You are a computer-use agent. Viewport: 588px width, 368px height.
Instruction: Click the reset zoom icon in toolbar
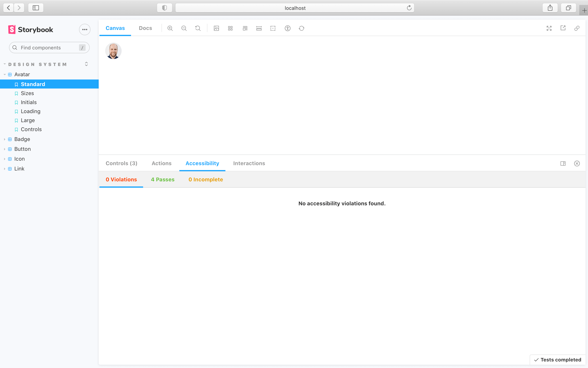[x=198, y=28]
